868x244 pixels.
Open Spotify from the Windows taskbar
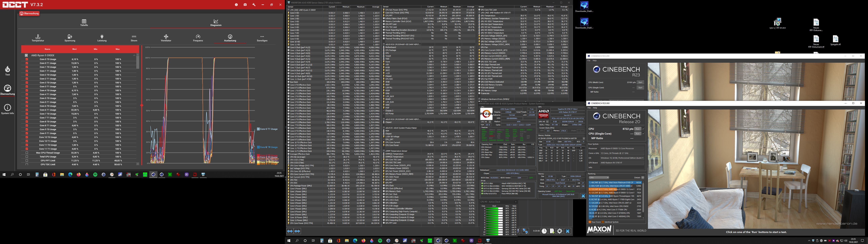pyautogui.click(x=95, y=175)
